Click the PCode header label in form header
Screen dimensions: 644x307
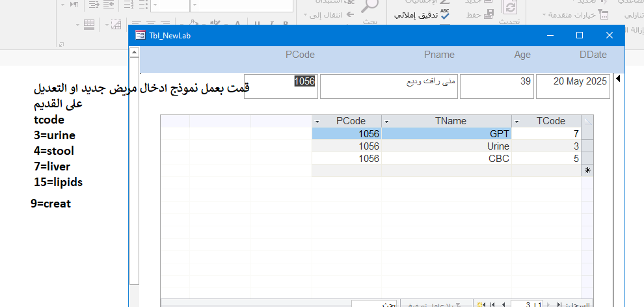(301, 55)
